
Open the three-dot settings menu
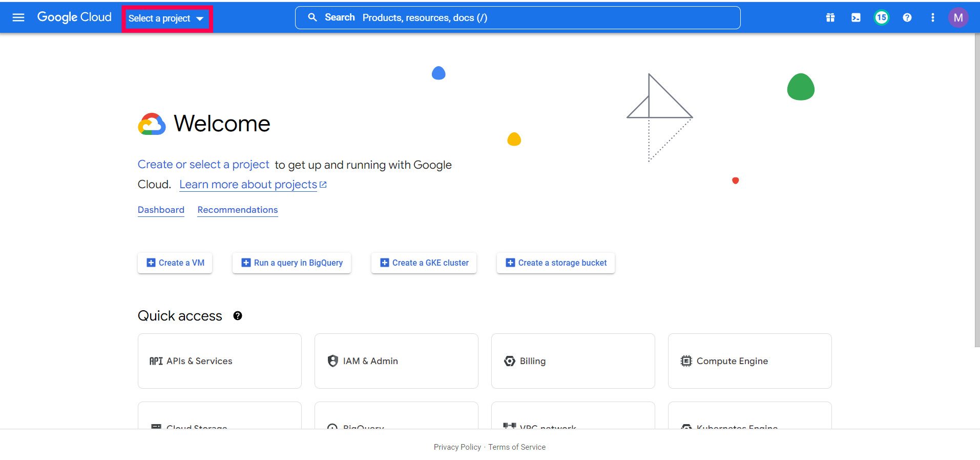(x=933, y=17)
